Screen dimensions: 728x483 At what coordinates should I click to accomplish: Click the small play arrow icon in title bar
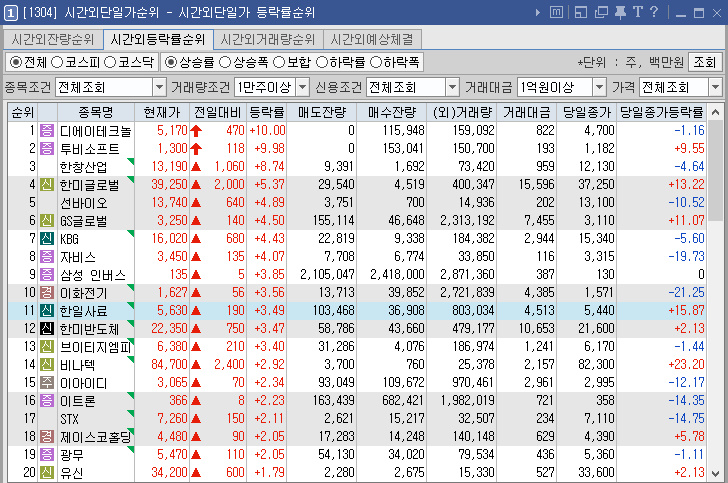[x=538, y=13]
